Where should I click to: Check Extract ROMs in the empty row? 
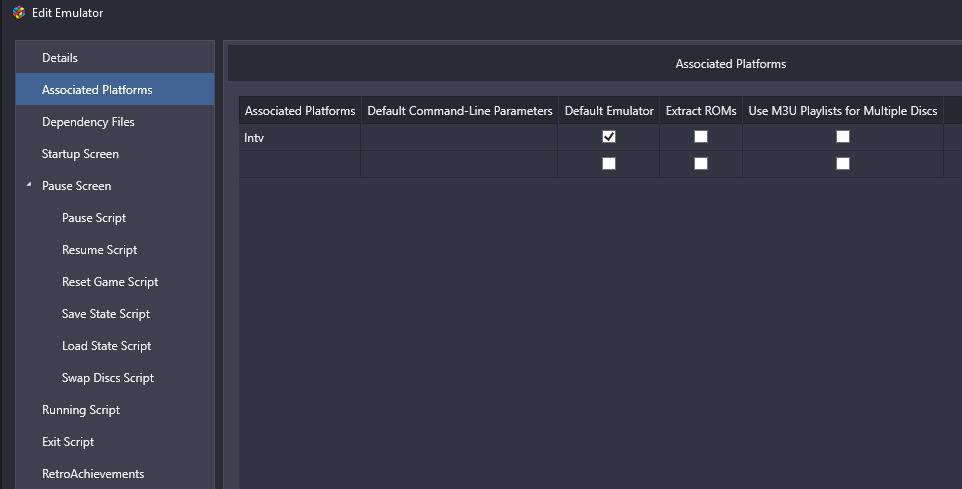click(701, 163)
